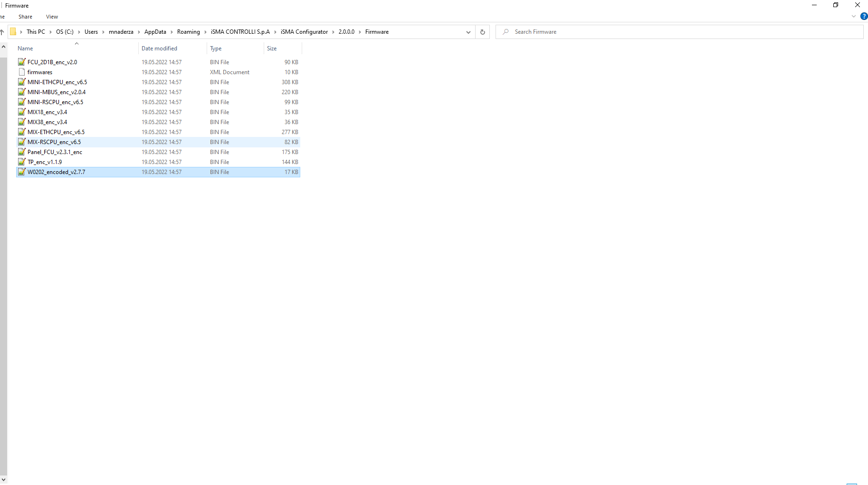Select the Panel_FCU_v2.3.1_enc file icon

click(x=21, y=152)
